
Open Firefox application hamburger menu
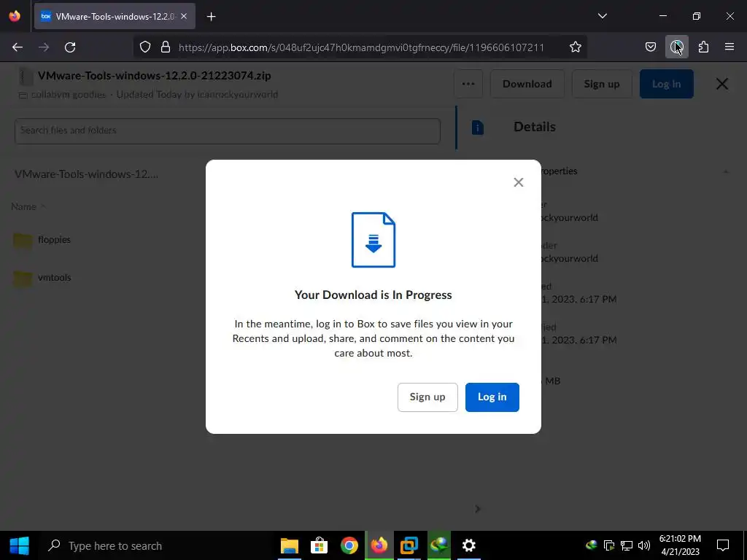click(x=729, y=47)
